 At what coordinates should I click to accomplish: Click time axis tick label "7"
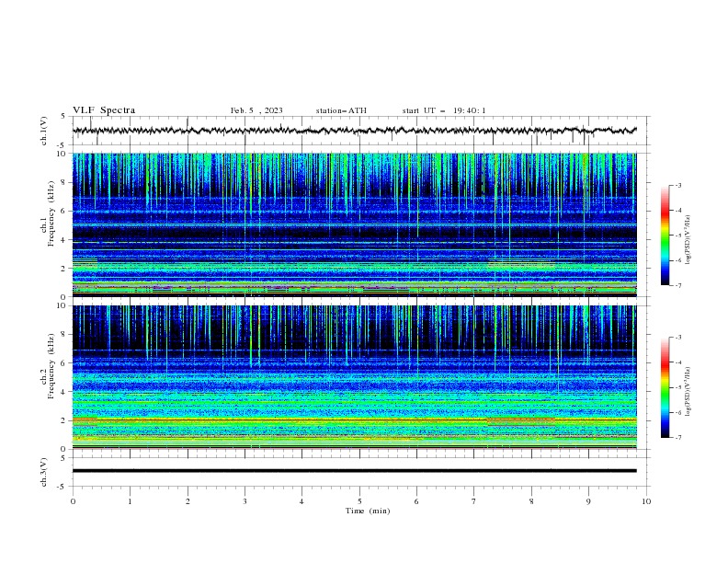coord(474,501)
